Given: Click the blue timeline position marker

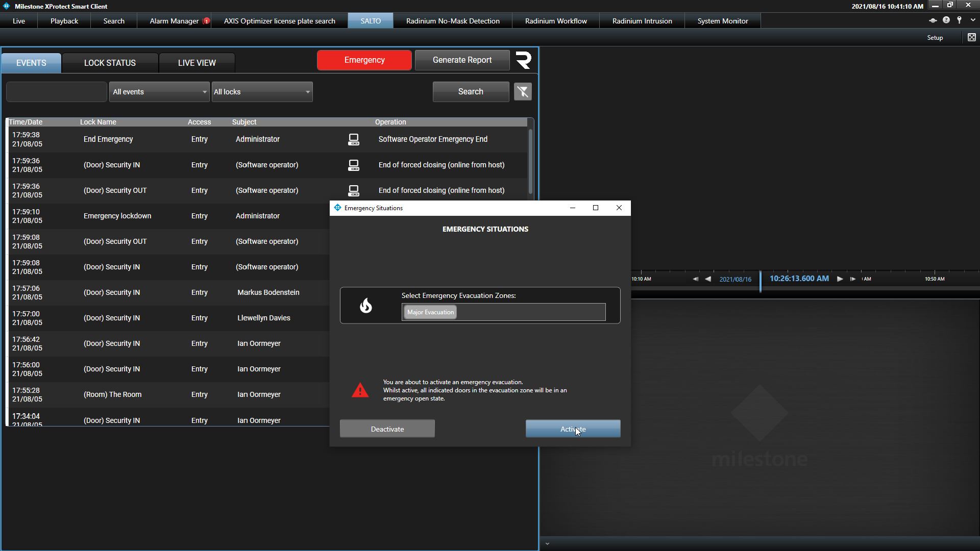Looking at the screenshot, I should (761, 281).
